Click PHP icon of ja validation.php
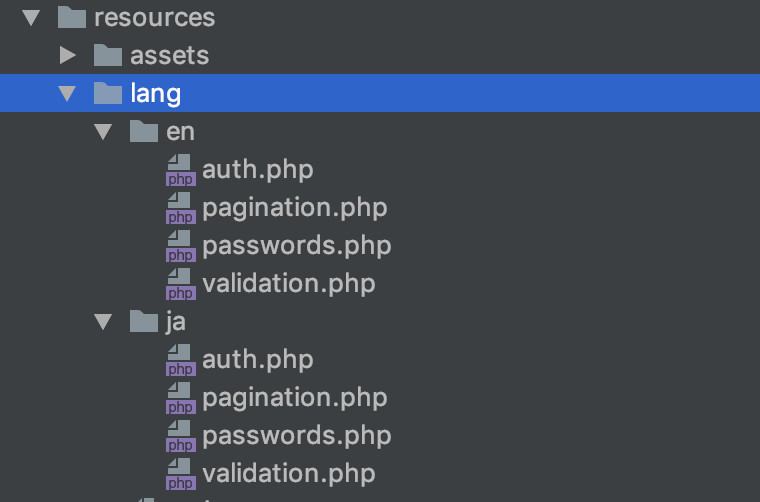This screenshot has height=502, width=760. [x=181, y=474]
